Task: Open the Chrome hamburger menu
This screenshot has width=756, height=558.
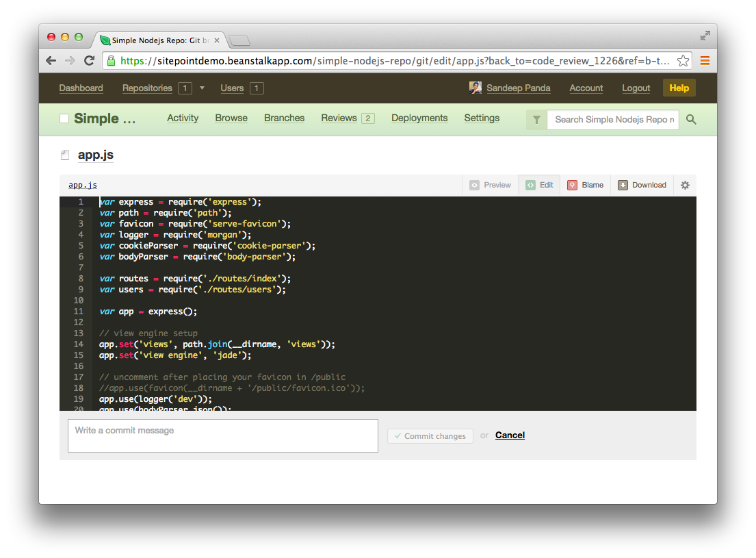Action: coord(705,61)
